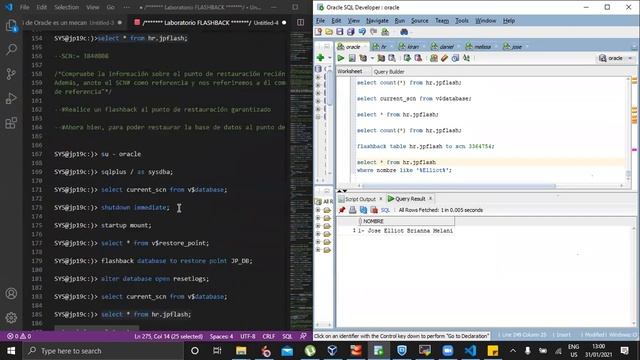Open Explain Plan dropdown arrow in worksheet toolbar
640x360 pixels.
(372, 58)
